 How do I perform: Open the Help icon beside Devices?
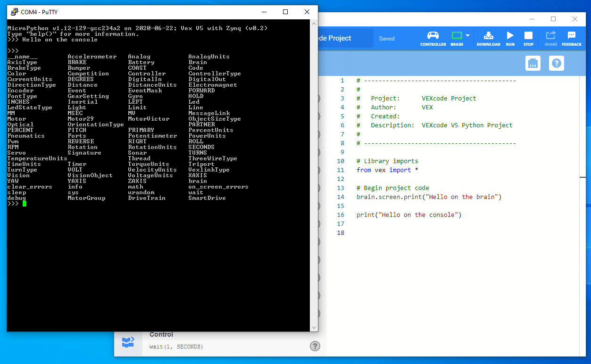(557, 63)
